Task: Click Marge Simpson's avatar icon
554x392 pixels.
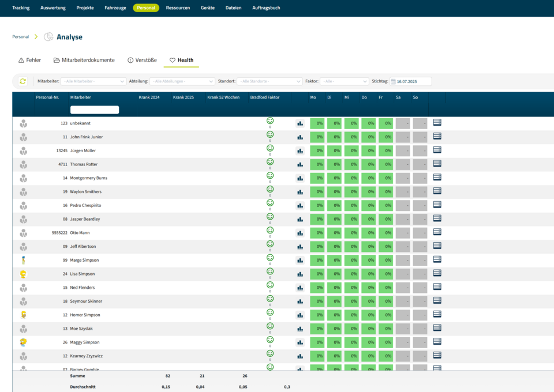Action: (23, 260)
